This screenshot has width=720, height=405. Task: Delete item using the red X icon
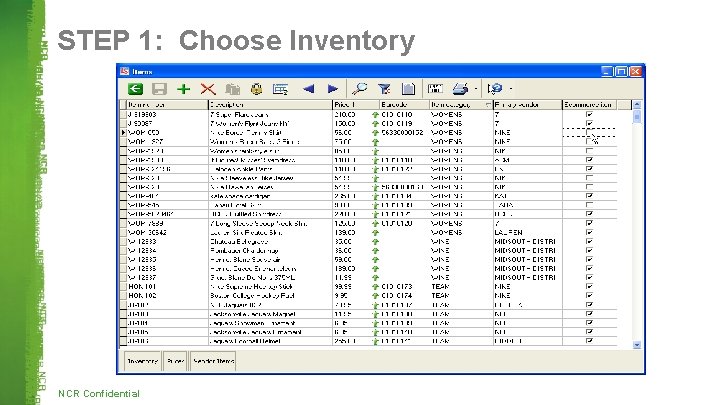coord(208,89)
